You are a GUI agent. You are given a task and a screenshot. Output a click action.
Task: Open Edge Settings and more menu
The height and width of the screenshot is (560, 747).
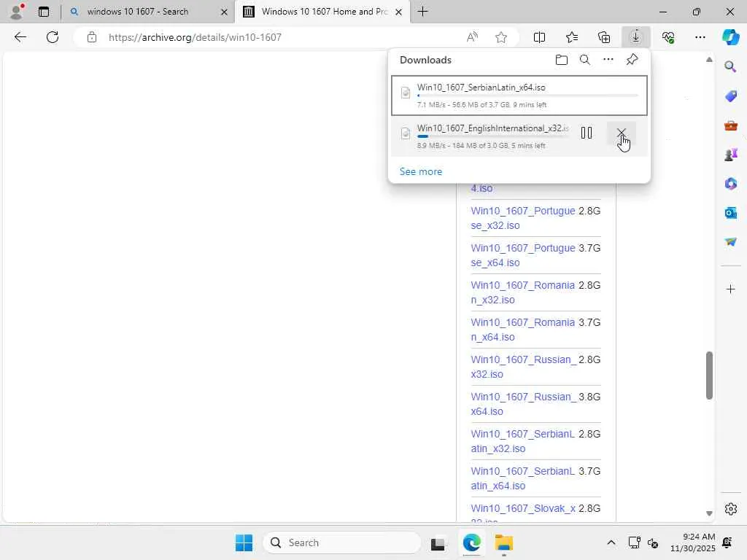[700, 37]
